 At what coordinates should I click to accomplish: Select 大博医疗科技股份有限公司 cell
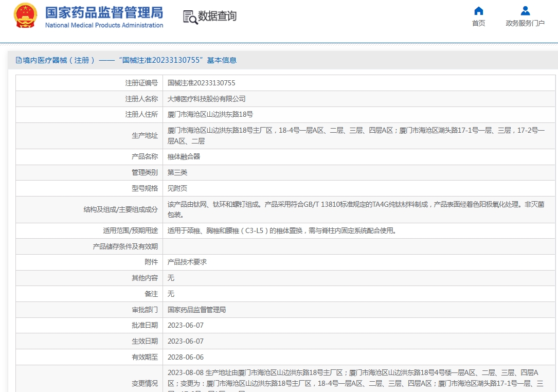click(206, 99)
